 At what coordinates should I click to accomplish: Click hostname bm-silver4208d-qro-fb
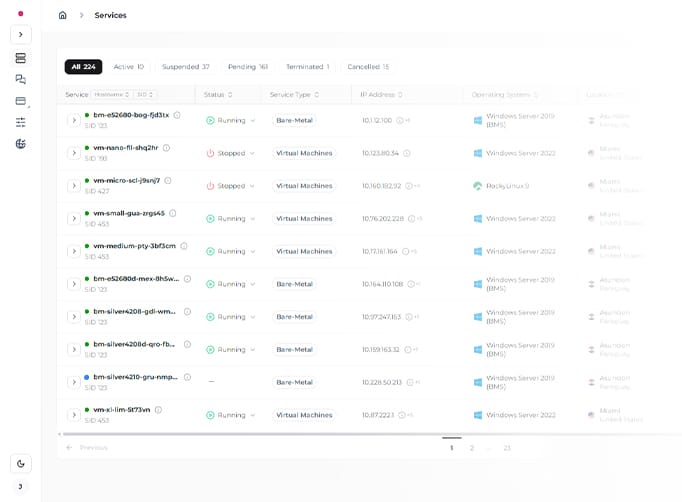tap(134, 344)
